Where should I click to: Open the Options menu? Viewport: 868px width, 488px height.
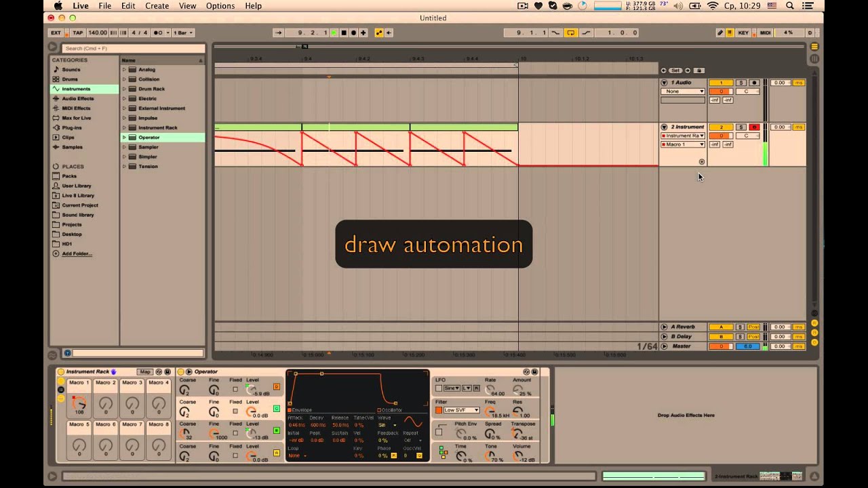pos(220,6)
